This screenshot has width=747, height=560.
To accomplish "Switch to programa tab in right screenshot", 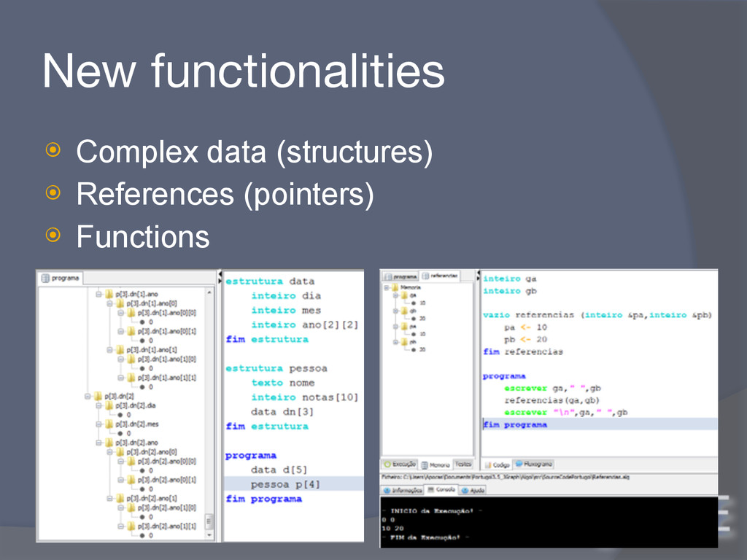I will click(x=400, y=276).
